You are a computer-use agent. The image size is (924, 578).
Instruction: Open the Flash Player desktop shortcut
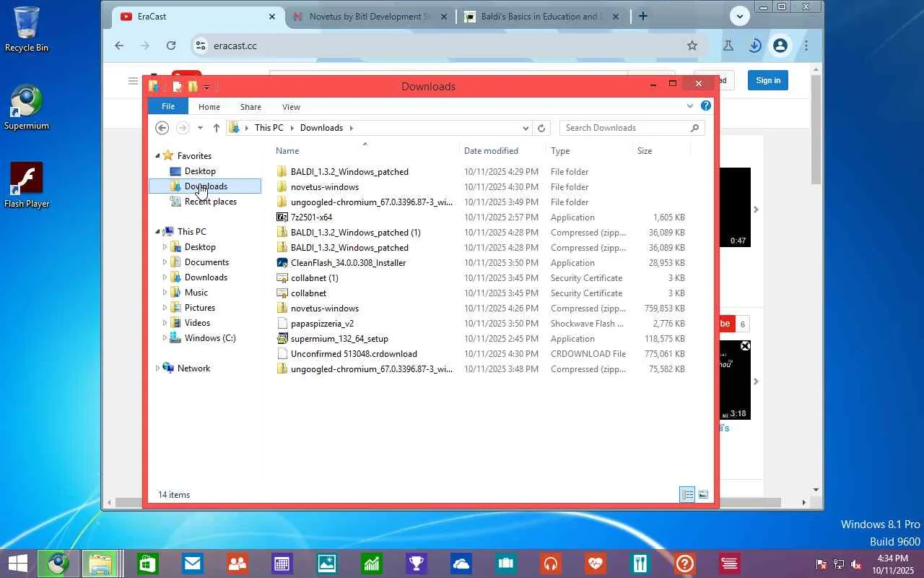coord(27,186)
